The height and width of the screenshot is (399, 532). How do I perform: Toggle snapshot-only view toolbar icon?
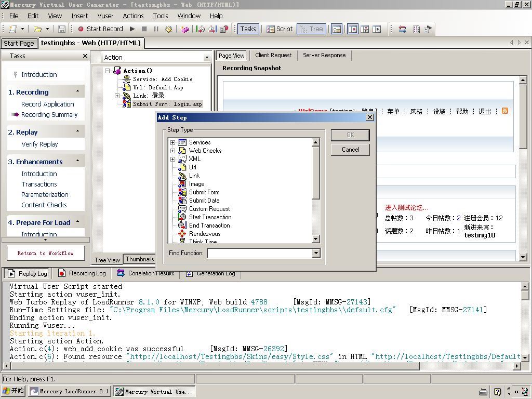click(x=353, y=29)
